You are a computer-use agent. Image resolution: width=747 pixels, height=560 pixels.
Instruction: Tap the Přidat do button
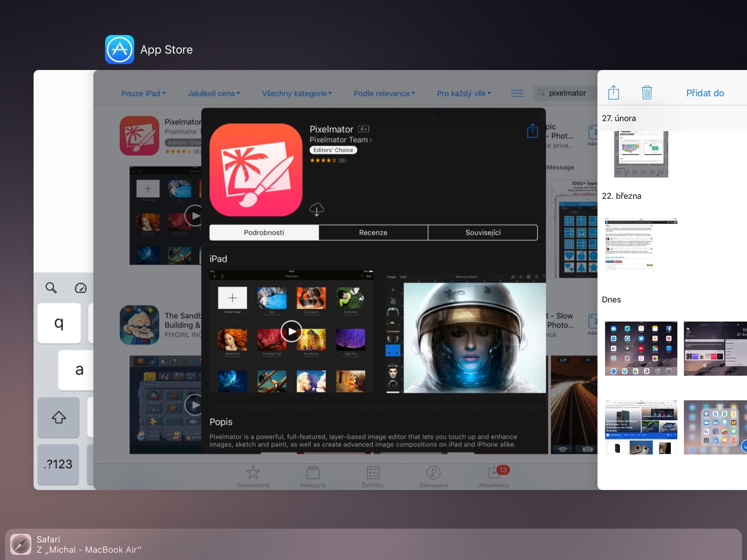(705, 93)
